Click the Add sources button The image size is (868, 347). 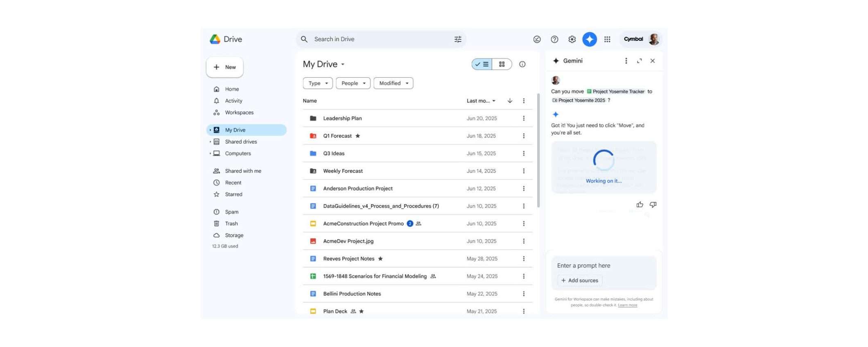click(579, 280)
